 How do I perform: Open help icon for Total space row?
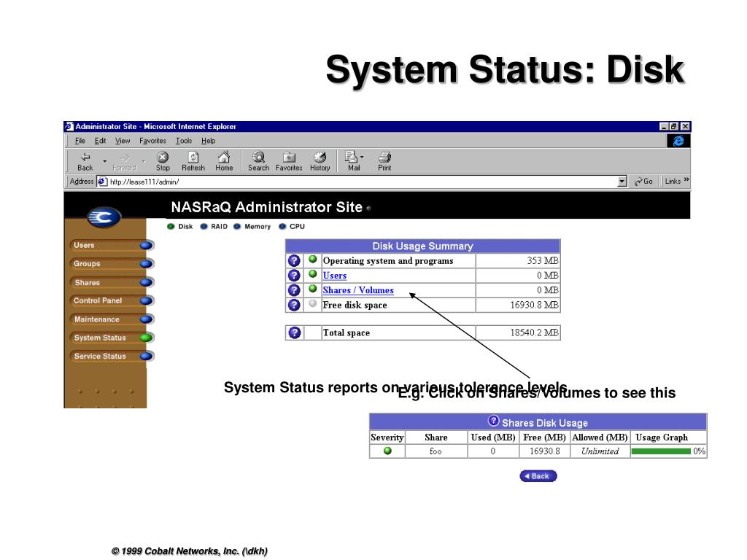pyautogui.click(x=295, y=332)
